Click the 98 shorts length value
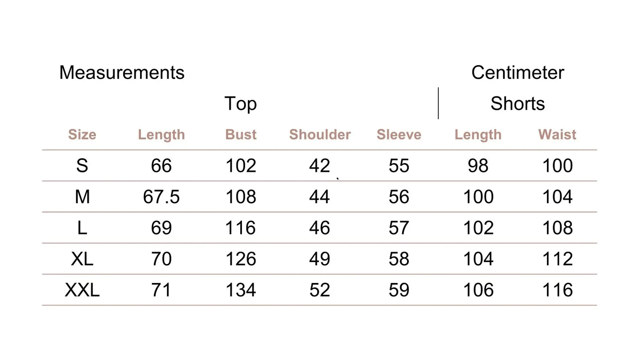This screenshot has height=345, width=644. click(478, 166)
